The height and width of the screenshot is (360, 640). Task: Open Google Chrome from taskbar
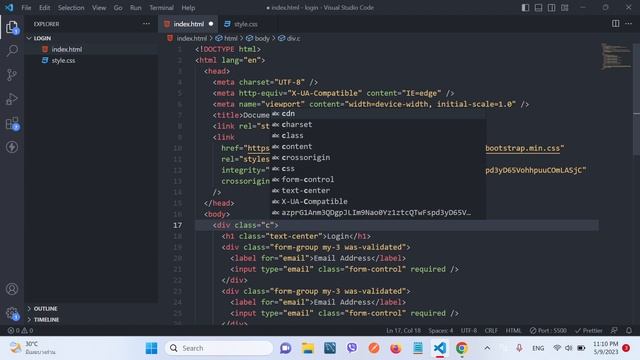coord(462,348)
